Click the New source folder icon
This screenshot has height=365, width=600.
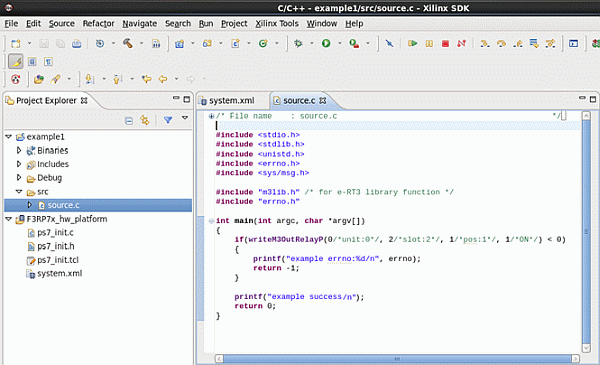click(207, 44)
